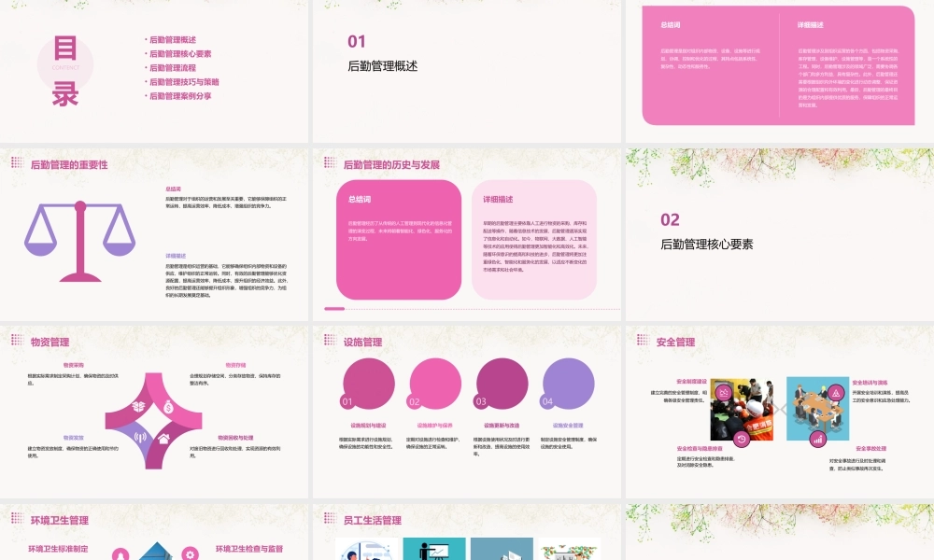Image resolution: width=934 pixels, height=560 pixels.
Task: Click the person icon beside 环境卫生标准制定
Action: pyautogui.click(x=120, y=554)
